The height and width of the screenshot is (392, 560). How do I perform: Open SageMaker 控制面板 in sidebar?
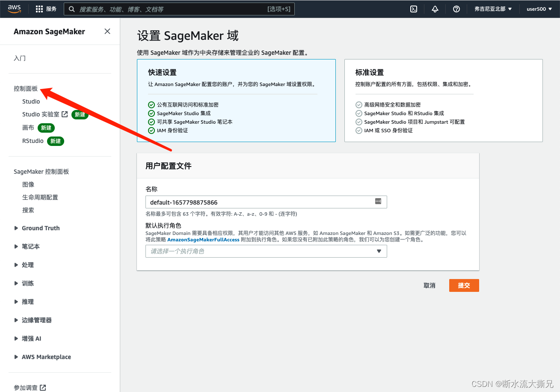pyautogui.click(x=41, y=172)
